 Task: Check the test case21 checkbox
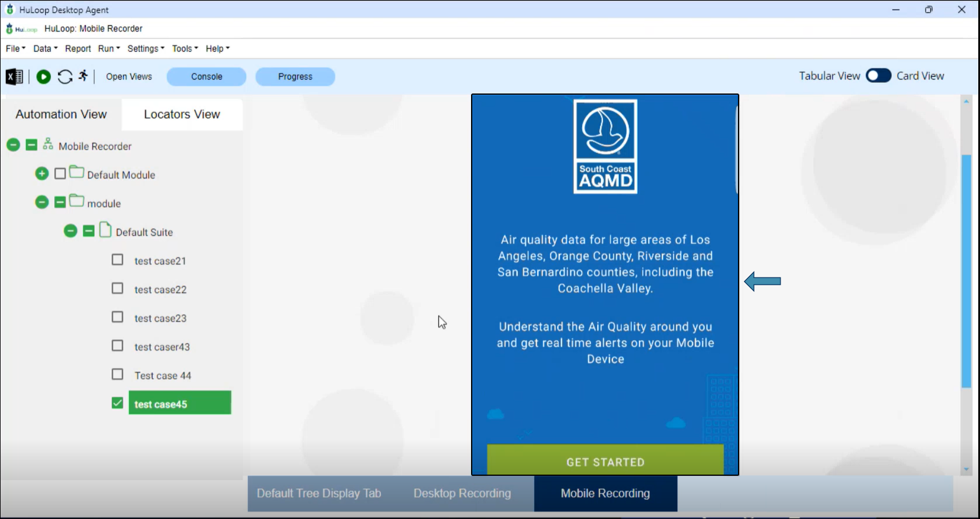[118, 260]
